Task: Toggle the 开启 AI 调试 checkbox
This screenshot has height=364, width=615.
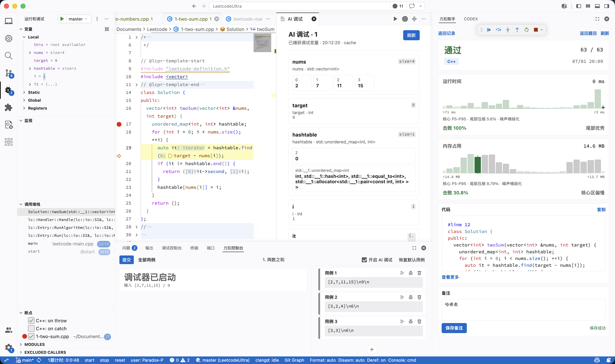Action: click(364, 260)
